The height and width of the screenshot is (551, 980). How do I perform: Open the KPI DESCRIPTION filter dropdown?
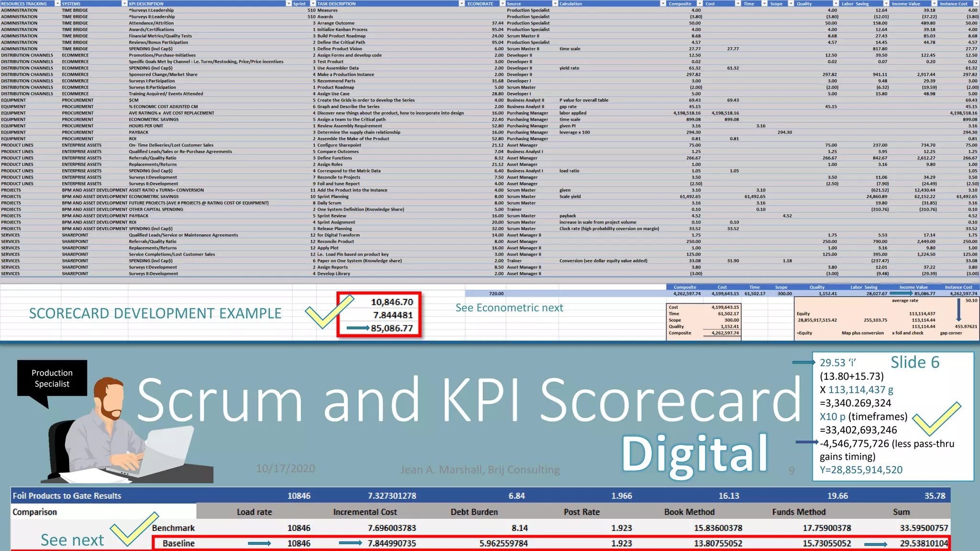click(289, 3)
